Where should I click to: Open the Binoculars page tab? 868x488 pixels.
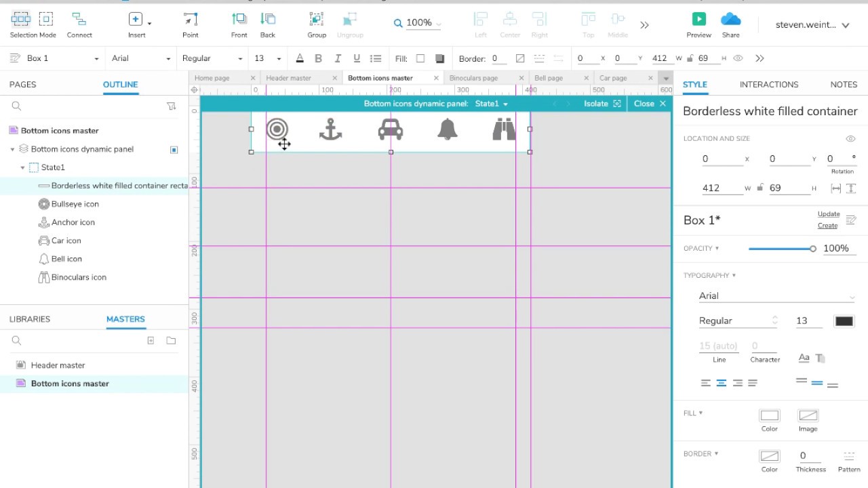coord(474,78)
